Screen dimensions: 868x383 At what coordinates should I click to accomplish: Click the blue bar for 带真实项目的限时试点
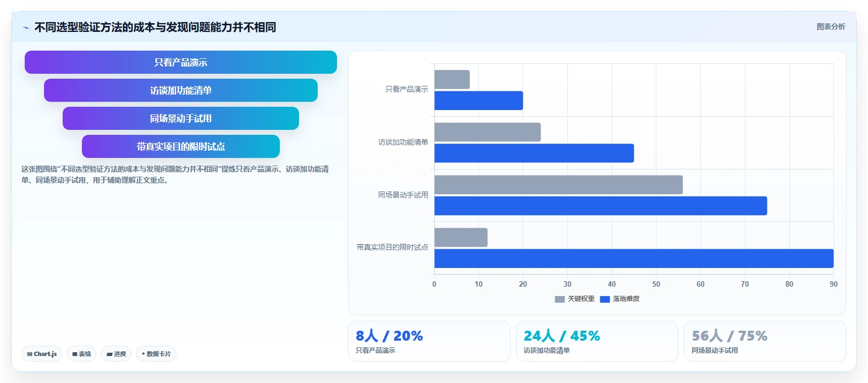634,259
